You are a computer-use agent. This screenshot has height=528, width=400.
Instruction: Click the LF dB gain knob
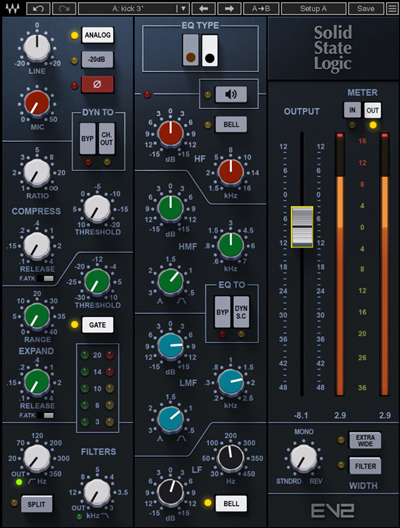tap(171, 494)
